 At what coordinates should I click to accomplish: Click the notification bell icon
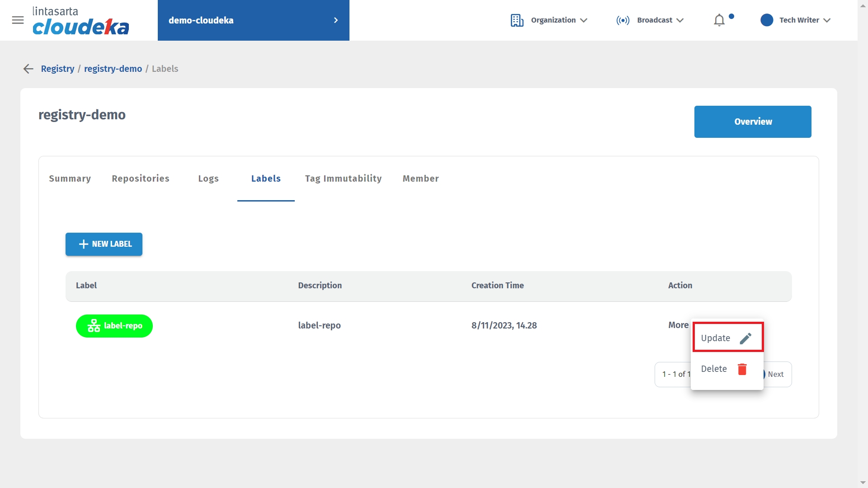(719, 20)
